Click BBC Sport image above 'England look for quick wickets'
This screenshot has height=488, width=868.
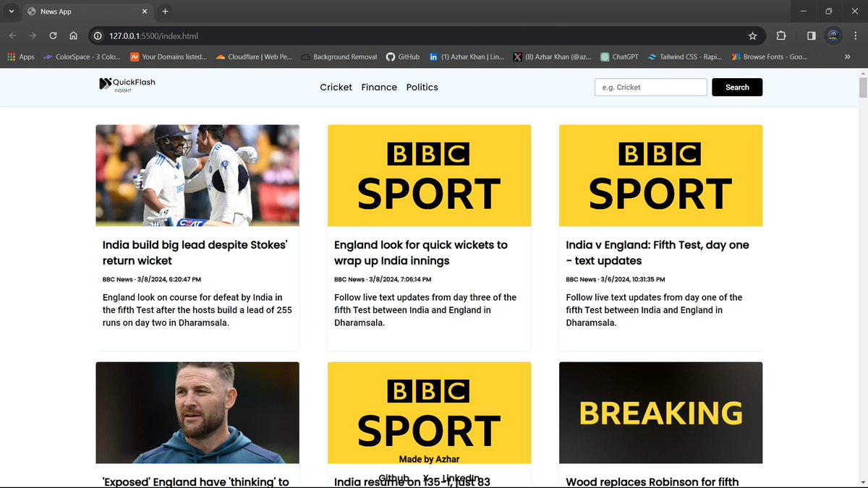429,176
